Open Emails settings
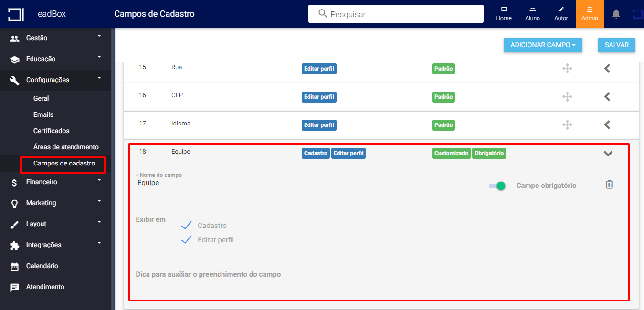This screenshot has width=644, height=310. coord(43,114)
